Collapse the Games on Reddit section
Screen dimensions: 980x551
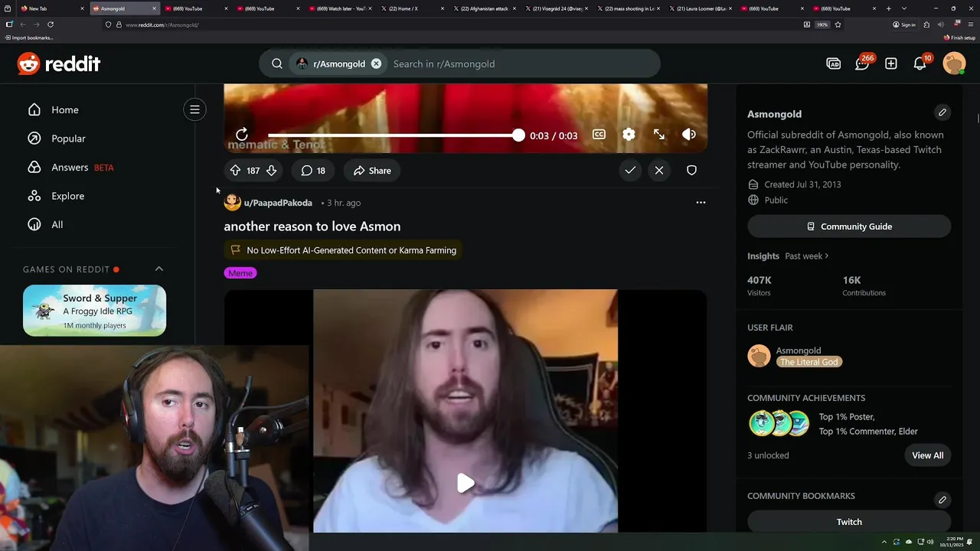[159, 269]
